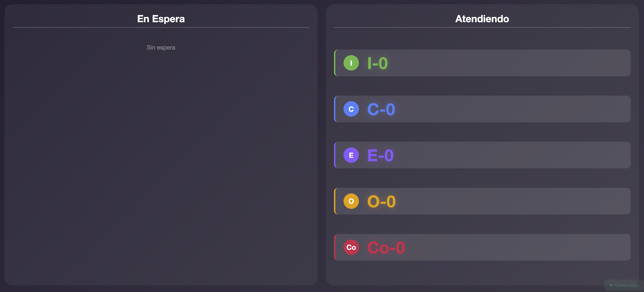Select the E-0 ticket number text

pyautogui.click(x=380, y=155)
